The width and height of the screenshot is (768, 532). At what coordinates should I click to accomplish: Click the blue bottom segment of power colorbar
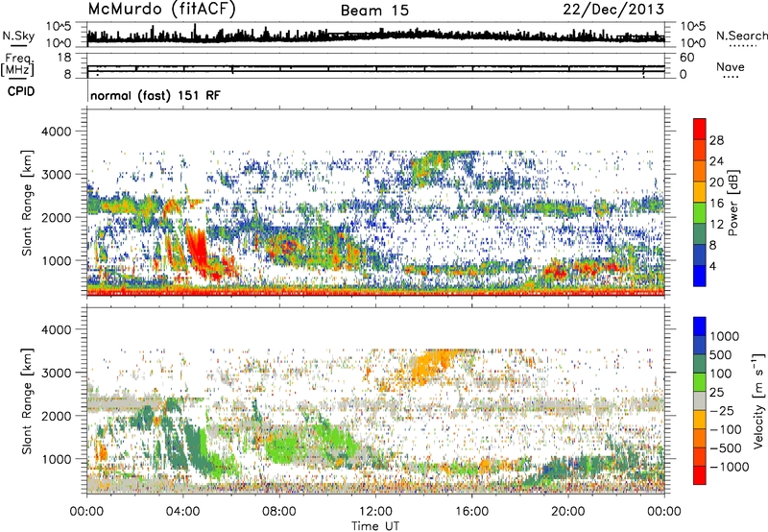pyautogui.click(x=700, y=276)
